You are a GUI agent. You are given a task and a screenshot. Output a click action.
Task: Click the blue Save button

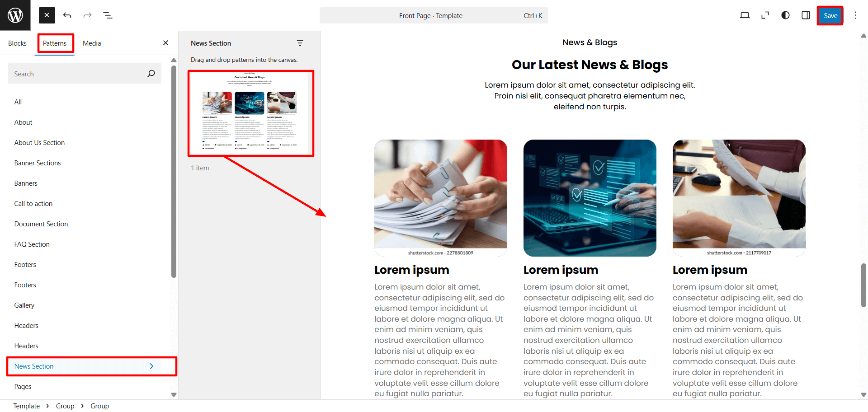point(830,16)
